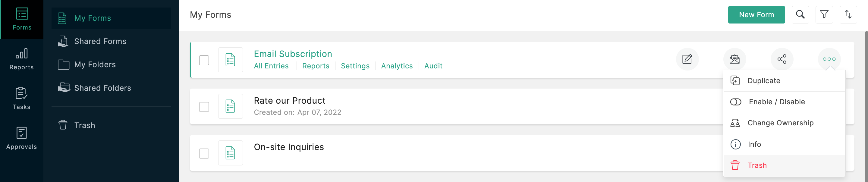Open Tasks in the left navigation rail

coord(22,99)
